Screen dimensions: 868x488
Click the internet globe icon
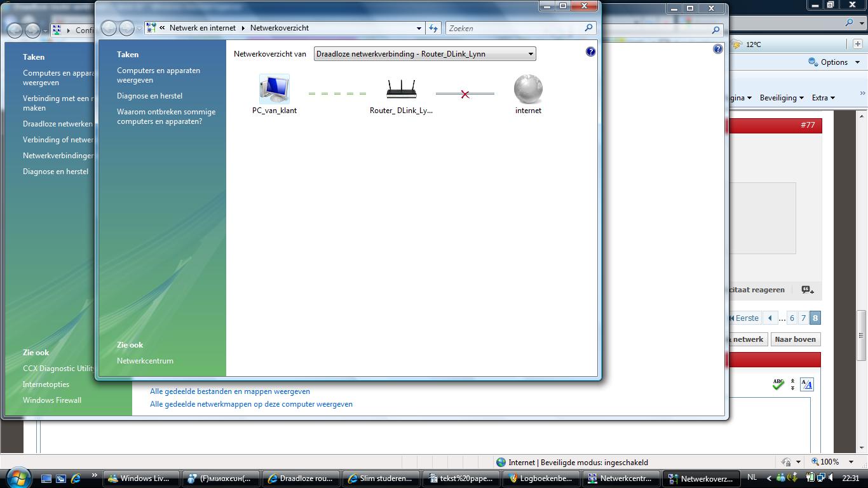click(528, 89)
